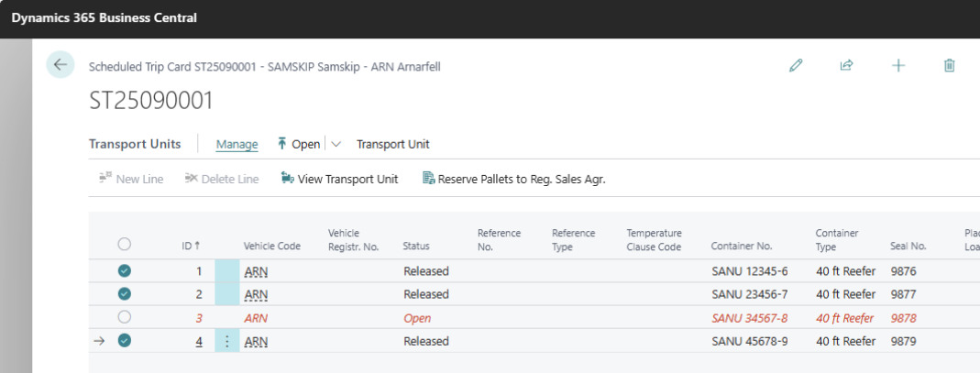Click View Transport Unit action
The width and height of the screenshot is (980, 373).
[339, 179]
